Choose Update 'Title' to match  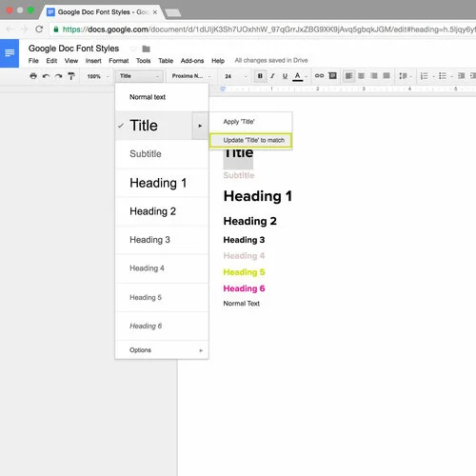point(250,140)
